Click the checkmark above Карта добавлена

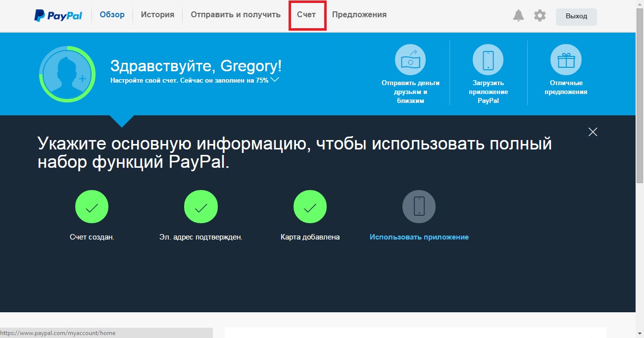click(x=310, y=207)
